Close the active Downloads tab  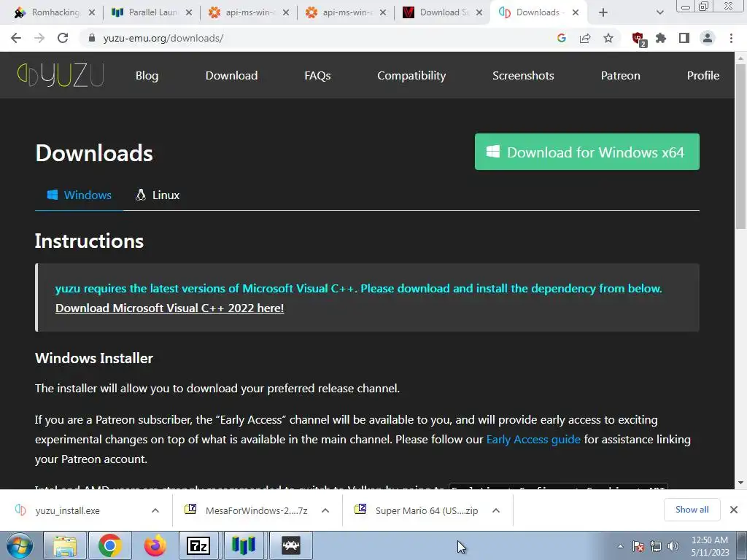576,13
